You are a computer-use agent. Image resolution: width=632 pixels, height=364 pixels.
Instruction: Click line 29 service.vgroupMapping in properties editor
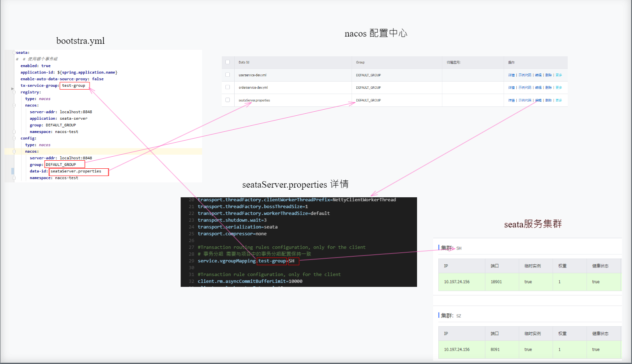pyautogui.click(x=227, y=261)
